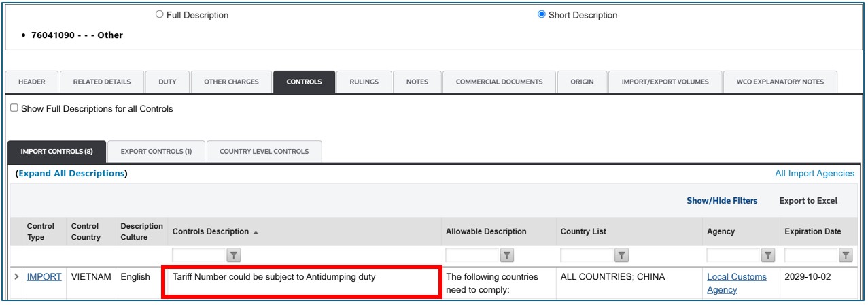Open the All Import Agencies link

[x=814, y=174]
